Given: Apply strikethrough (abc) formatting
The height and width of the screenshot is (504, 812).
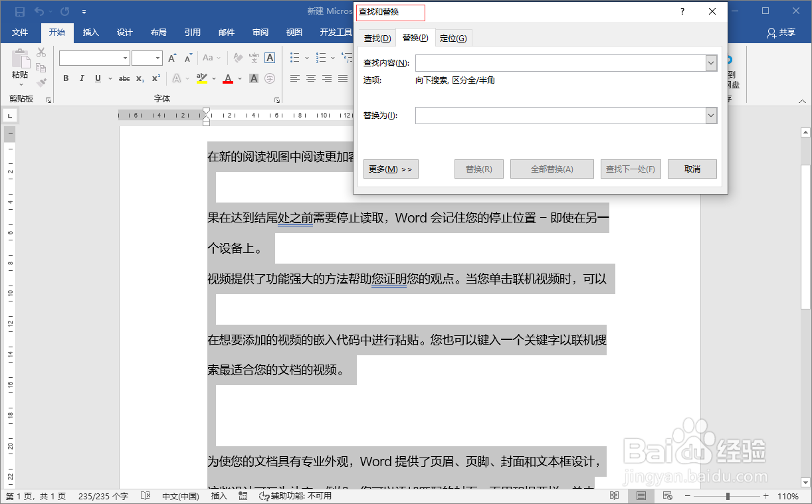Looking at the screenshot, I should [x=124, y=78].
